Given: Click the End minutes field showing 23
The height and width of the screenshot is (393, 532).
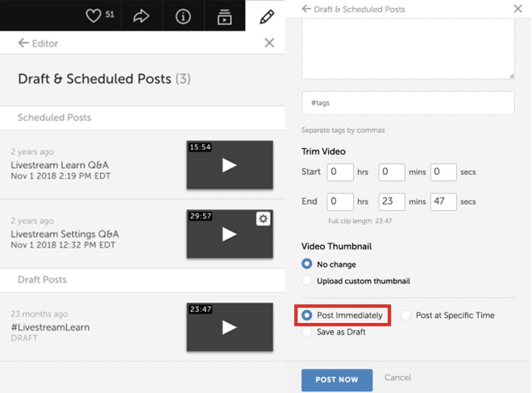Looking at the screenshot, I should (391, 201).
